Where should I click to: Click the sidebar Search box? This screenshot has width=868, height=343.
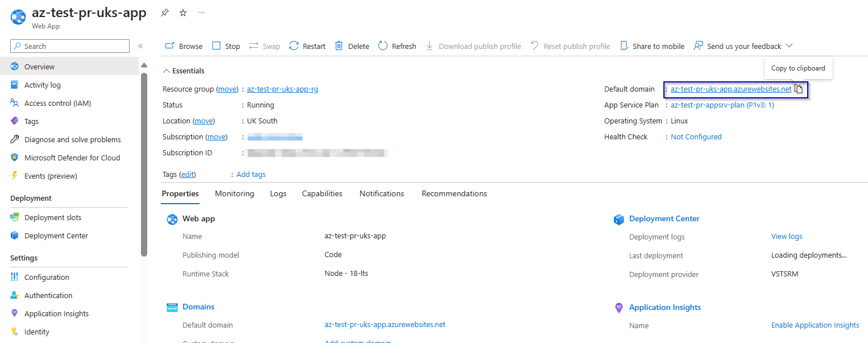click(x=70, y=46)
